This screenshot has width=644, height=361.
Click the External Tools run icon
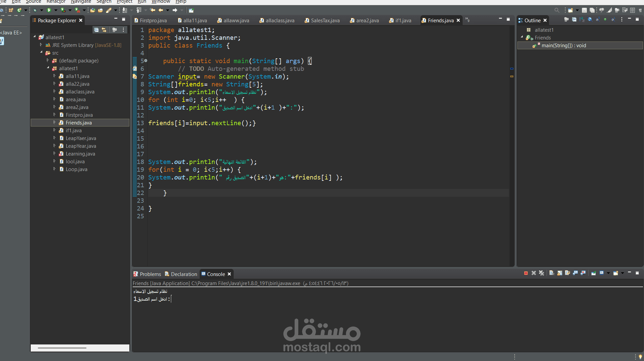[x=77, y=10]
